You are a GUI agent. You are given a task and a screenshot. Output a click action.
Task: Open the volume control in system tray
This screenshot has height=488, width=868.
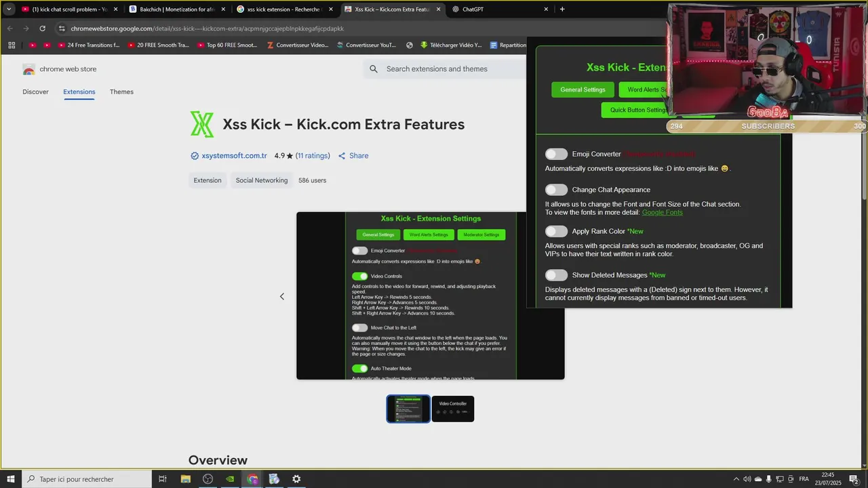click(x=747, y=479)
